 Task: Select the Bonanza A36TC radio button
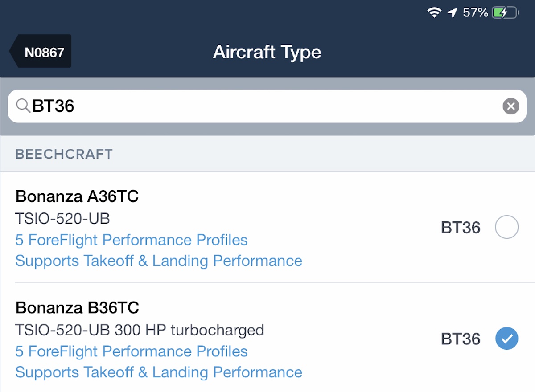click(x=507, y=227)
